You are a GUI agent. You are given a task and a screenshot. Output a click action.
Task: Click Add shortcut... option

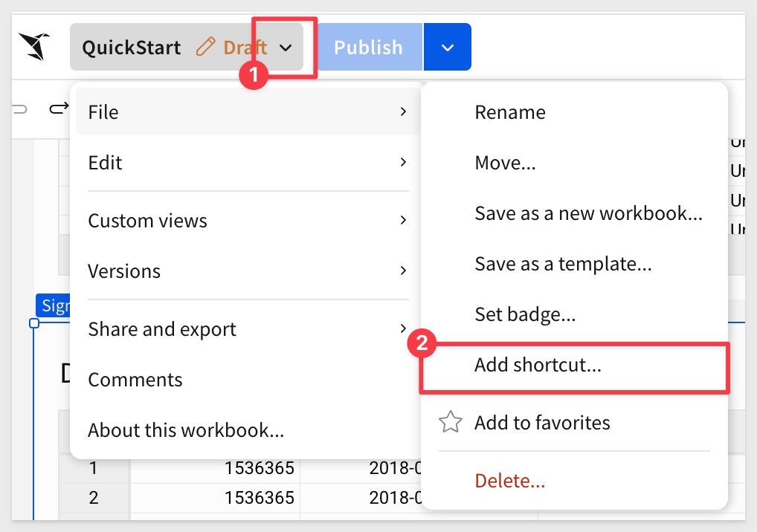538,365
